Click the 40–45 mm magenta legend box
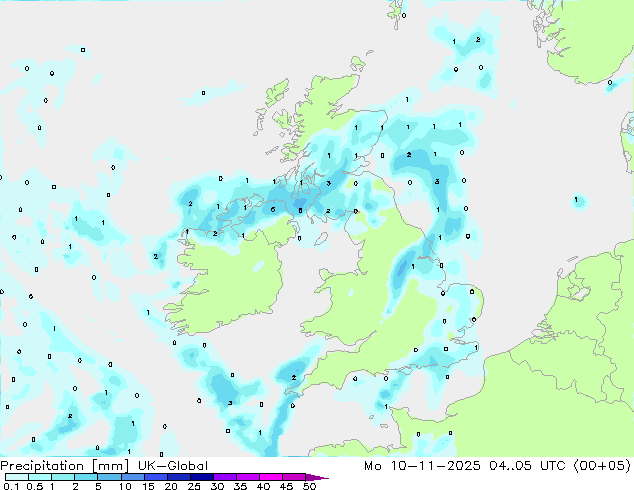Viewport: 634px width, 490px height. tap(271, 477)
